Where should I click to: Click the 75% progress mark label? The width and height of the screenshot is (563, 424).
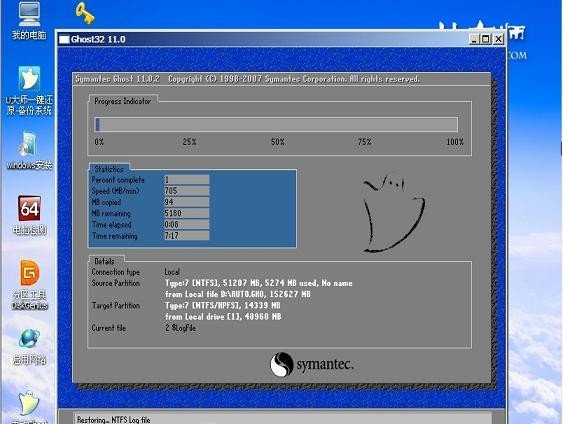(x=364, y=142)
